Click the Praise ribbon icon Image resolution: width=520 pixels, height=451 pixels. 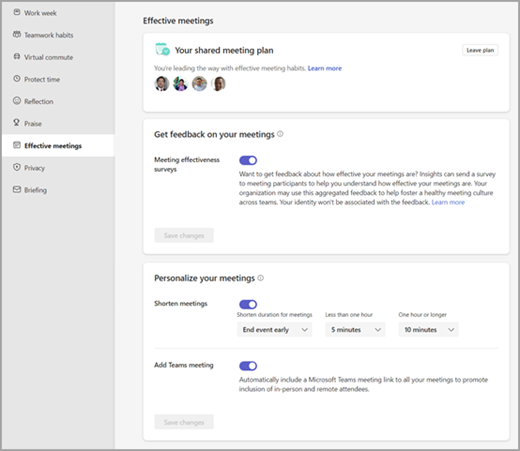tap(16, 123)
